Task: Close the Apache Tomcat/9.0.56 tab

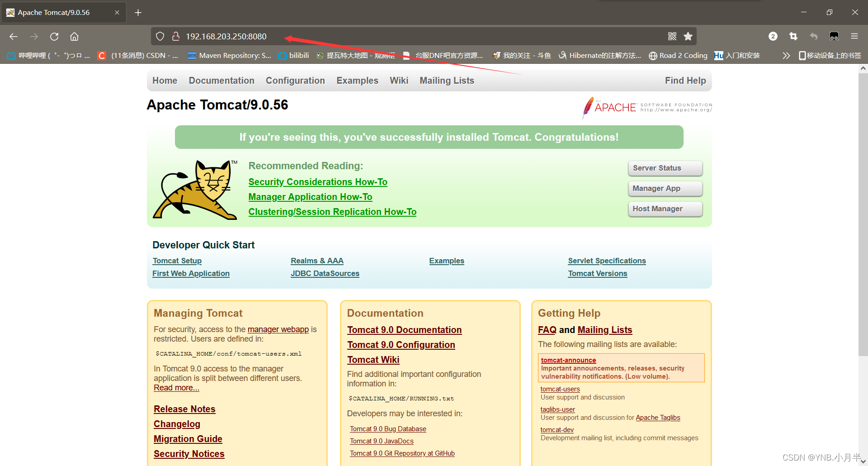Action: tap(117, 13)
